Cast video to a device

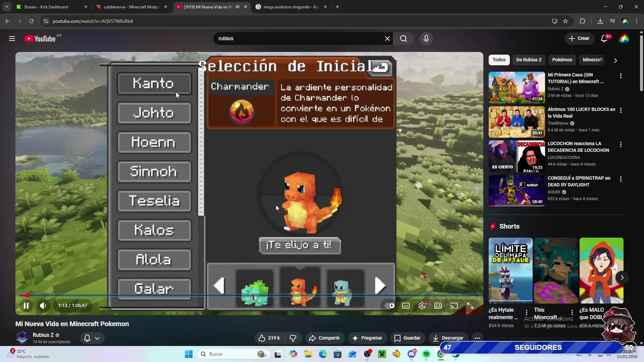454,305
